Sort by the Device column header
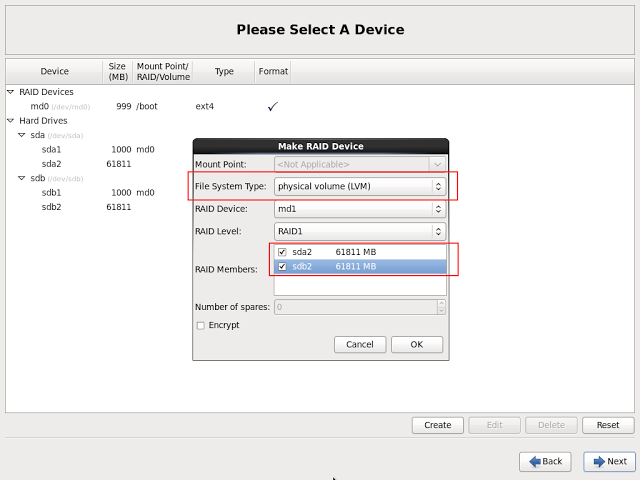 [54, 71]
